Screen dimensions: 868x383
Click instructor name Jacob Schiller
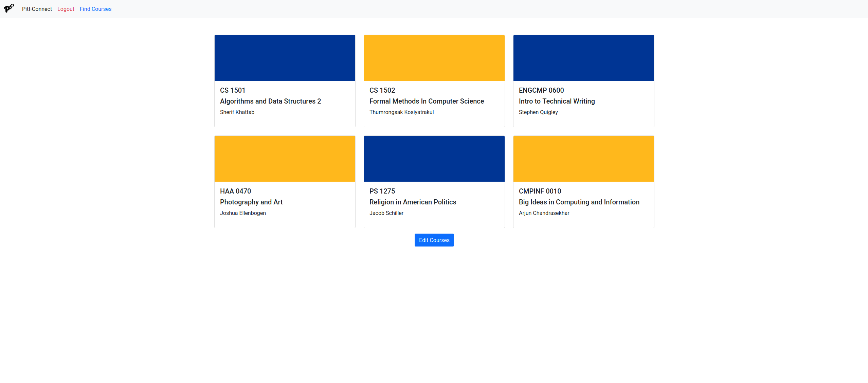tap(386, 213)
